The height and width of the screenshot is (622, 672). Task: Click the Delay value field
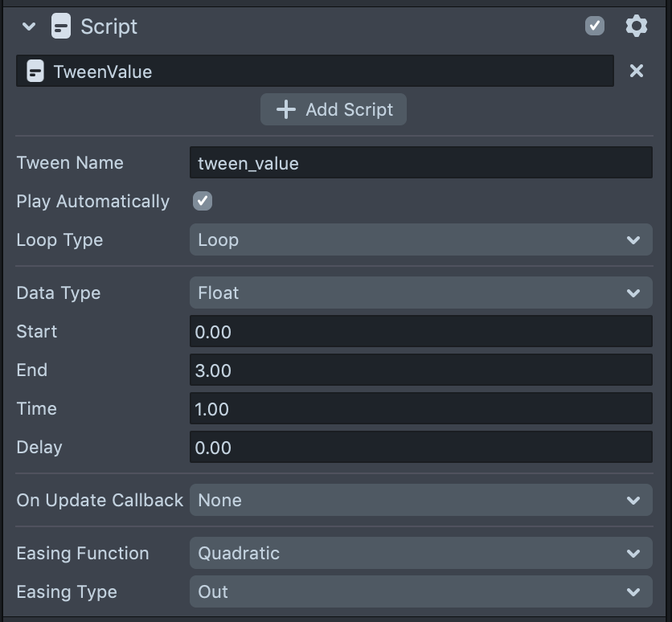pyautogui.click(x=420, y=448)
